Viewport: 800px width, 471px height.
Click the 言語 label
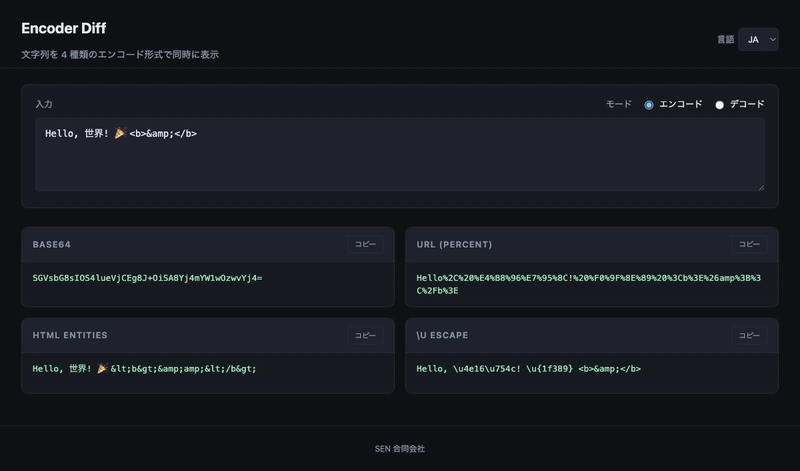point(725,39)
